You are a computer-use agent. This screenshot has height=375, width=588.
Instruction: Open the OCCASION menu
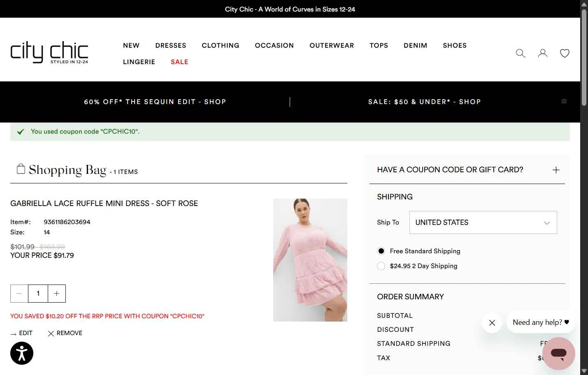(x=274, y=46)
